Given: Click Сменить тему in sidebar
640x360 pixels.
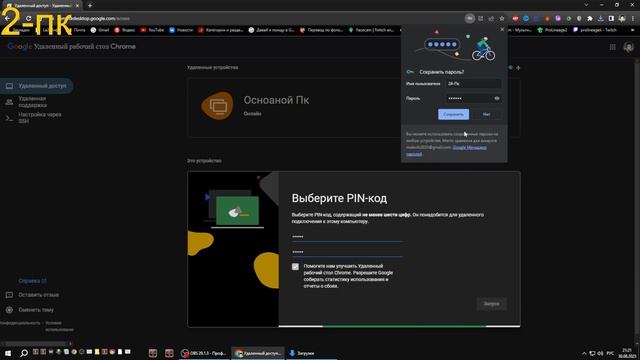Looking at the screenshot, I should [x=30, y=310].
